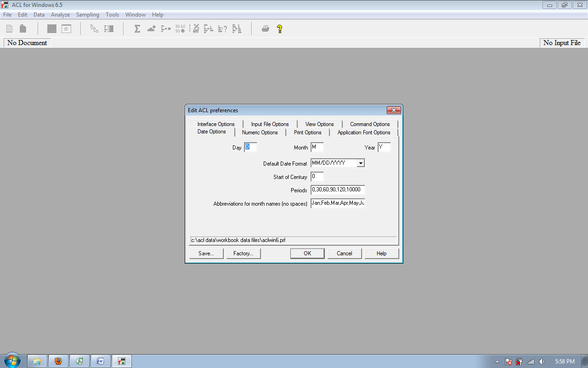Click the Factory... button
This screenshot has height=368, width=588.
point(243,253)
